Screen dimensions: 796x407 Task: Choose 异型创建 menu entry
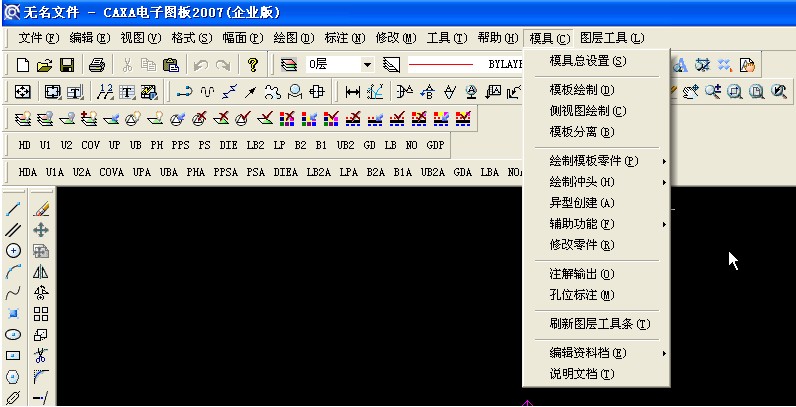596,203
